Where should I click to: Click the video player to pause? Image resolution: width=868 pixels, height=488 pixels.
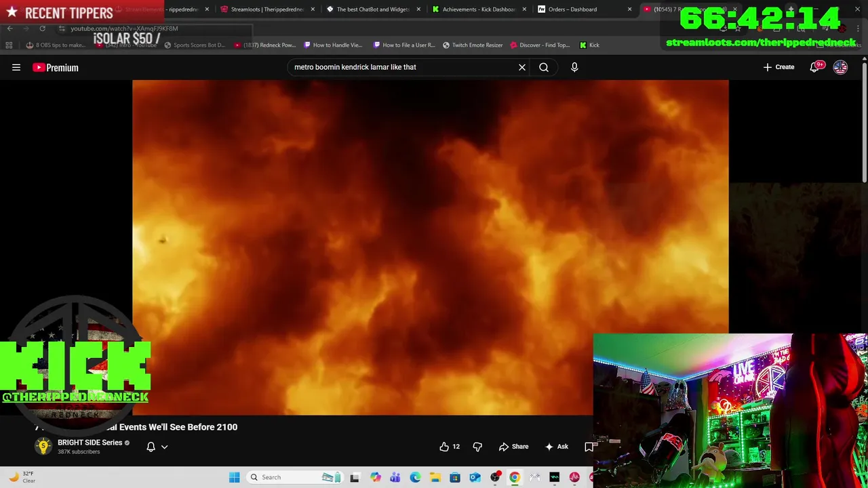pyautogui.click(x=430, y=247)
